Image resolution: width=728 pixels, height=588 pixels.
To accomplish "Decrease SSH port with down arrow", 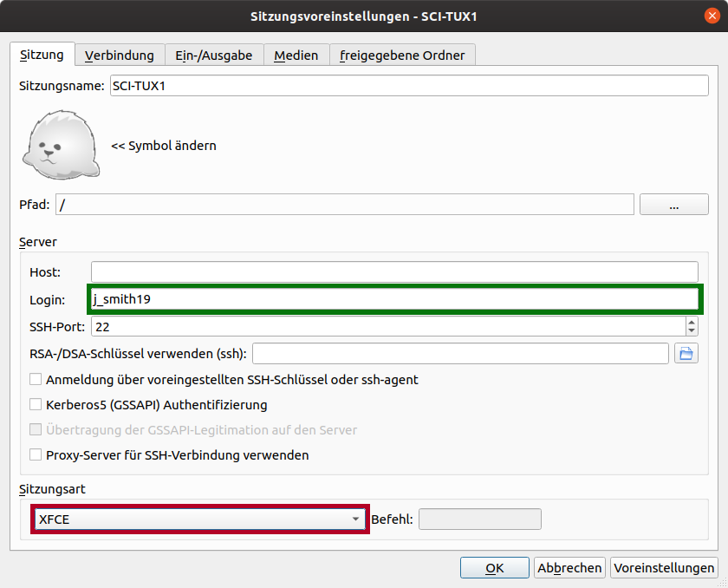I will (692, 331).
